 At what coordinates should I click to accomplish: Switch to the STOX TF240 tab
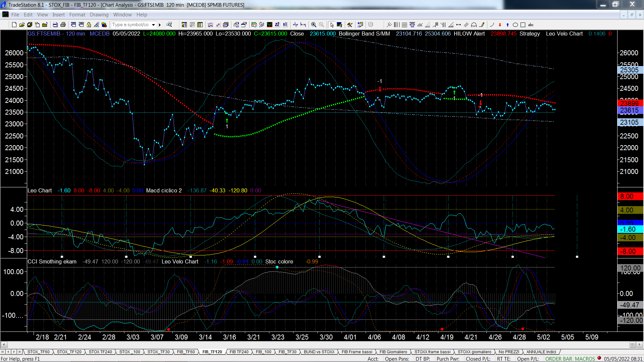(x=100, y=352)
